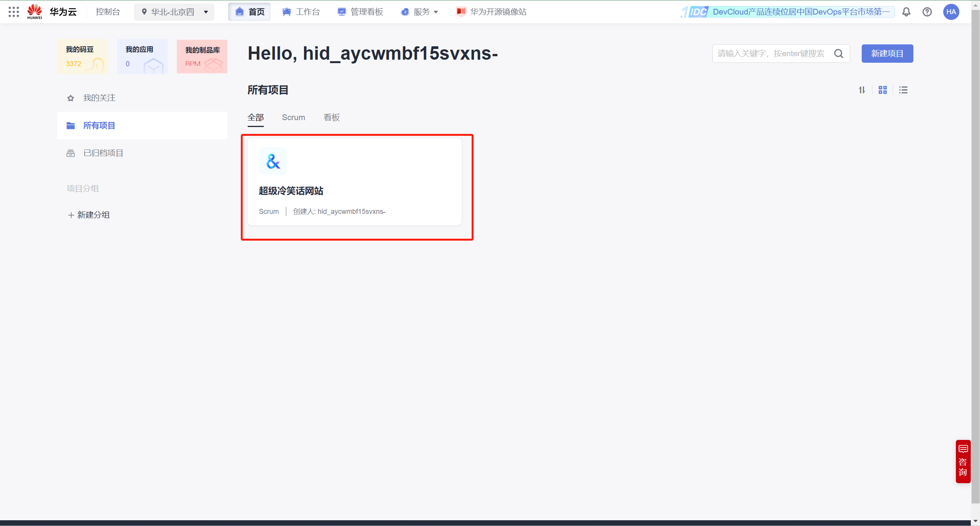The height and width of the screenshot is (526, 980).
Task: Select 已归档项目 in sidebar
Action: pos(142,153)
